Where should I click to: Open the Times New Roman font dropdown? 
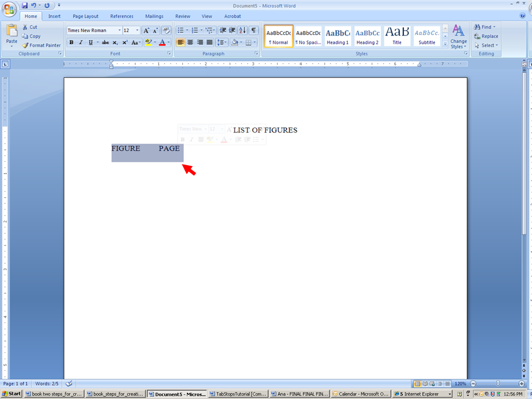120,30
